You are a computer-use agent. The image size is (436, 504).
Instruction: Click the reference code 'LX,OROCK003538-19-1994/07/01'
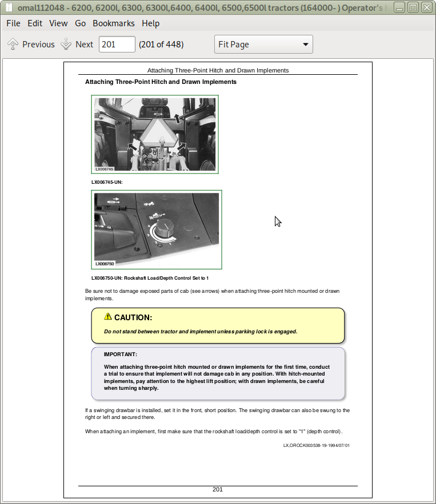[x=317, y=446]
